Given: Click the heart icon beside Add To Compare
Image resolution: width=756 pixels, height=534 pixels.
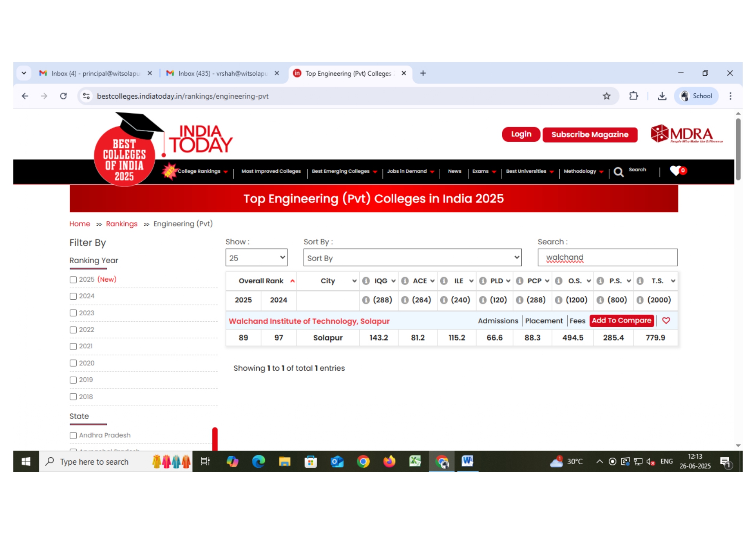Looking at the screenshot, I should (x=666, y=320).
